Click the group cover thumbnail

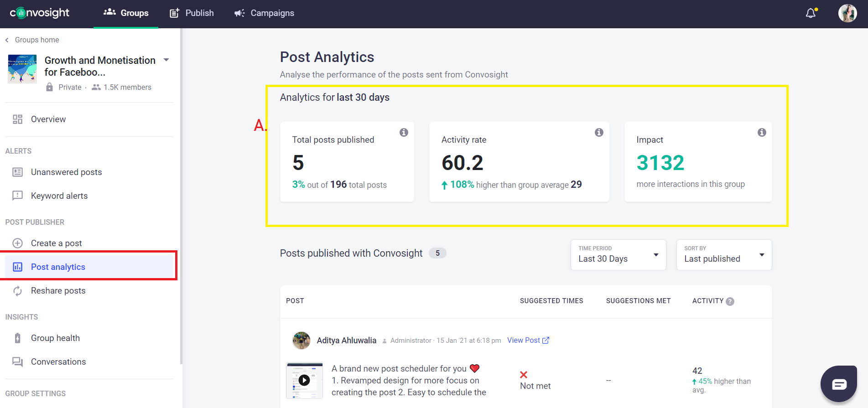[x=22, y=69]
